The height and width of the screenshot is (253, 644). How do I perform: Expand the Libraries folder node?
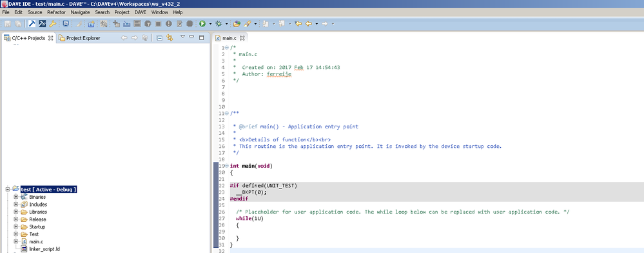pos(16,212)
